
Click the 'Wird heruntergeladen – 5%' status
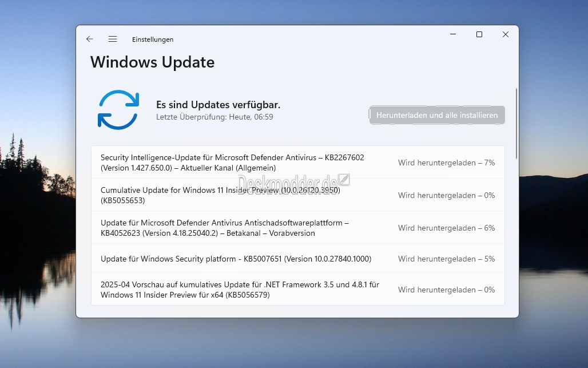446,259
